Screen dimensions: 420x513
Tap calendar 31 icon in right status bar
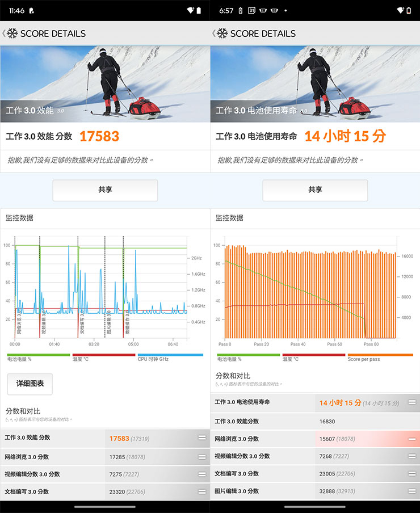pos(251,10)
